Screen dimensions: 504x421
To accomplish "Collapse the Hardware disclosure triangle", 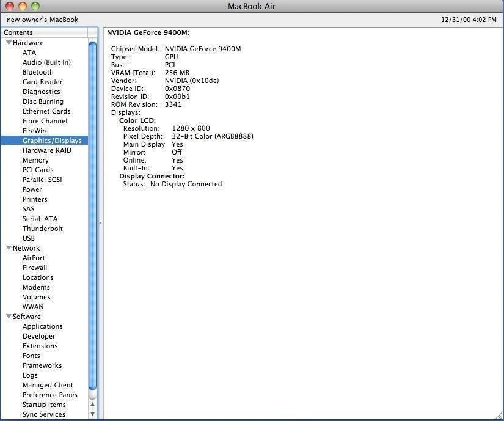I will (x=9, y=43).
